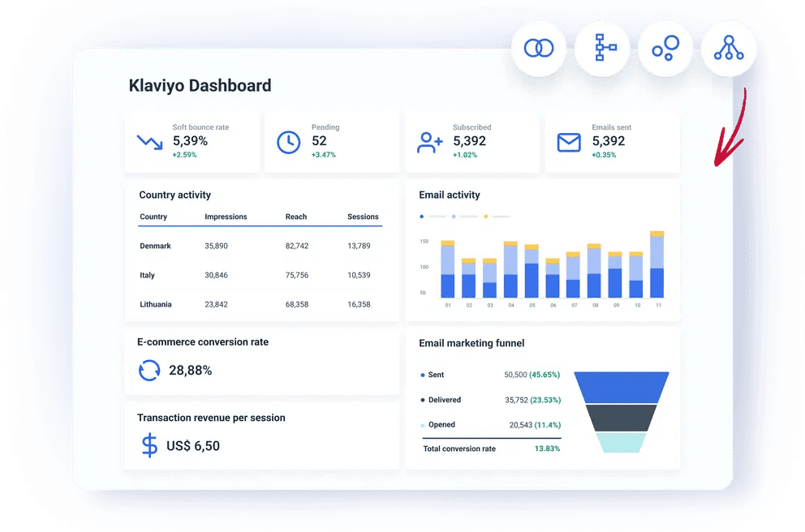Image resolution: width=805 pixels, height=532 pixels.
Task: Click the +2.59% change indicator
Action: pos(184,155)
